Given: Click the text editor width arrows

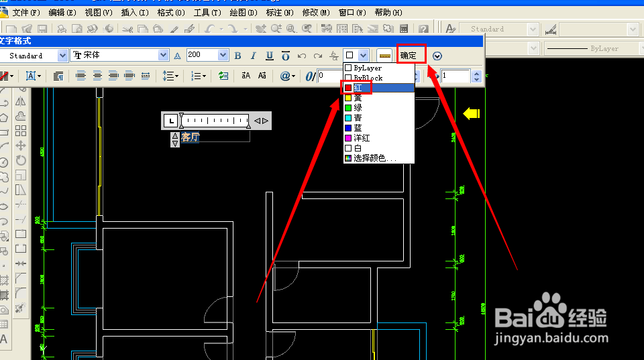Looking at the screenshot, I should 261,121.
